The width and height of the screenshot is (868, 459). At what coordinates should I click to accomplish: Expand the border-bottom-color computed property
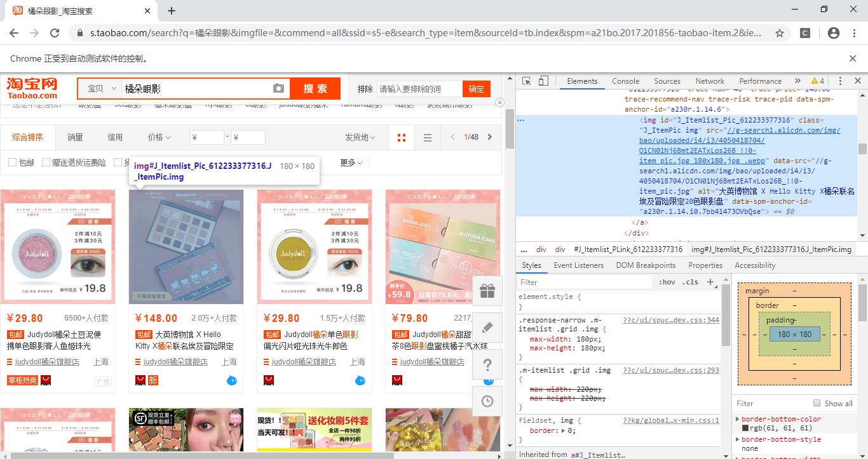point(737,419)
